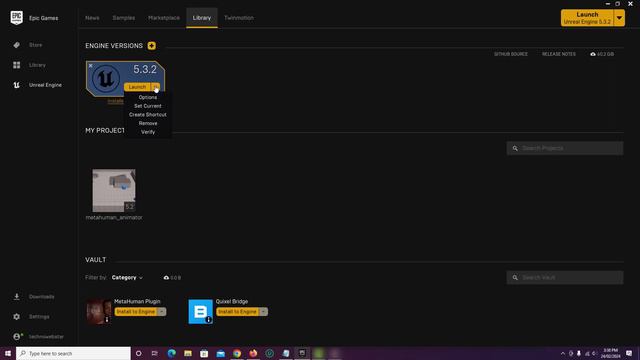Screen dimensions: 640x360
Task: Launch Unreal Engine 5.3.2 from top-right button
Action: point(587,18)
